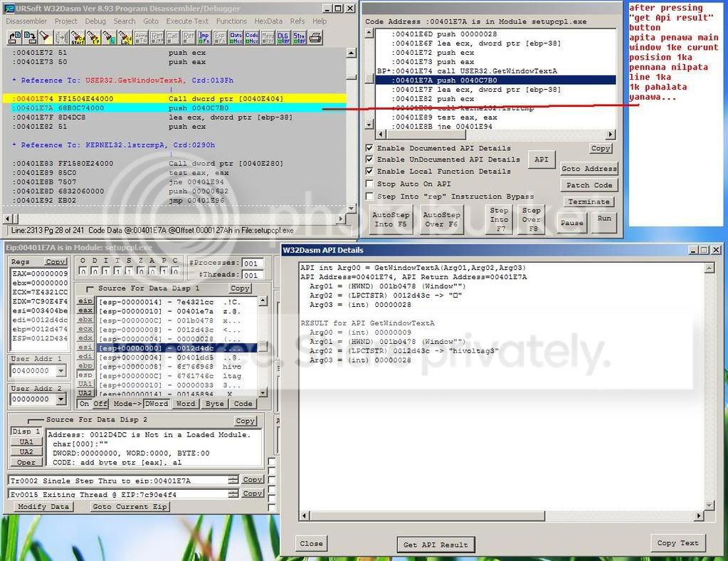Open the Project menu
The width and height of the screenshot is (728, 561).
click(66, 21)
